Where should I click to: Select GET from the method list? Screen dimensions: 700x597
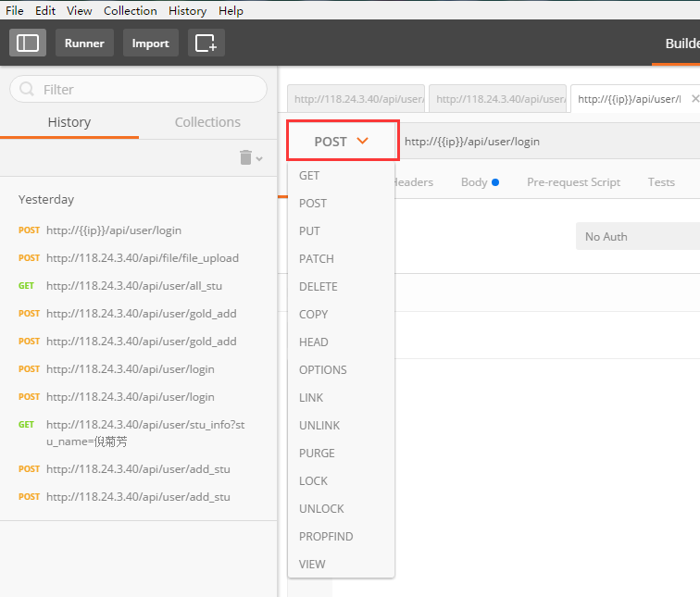coord(309,176)
